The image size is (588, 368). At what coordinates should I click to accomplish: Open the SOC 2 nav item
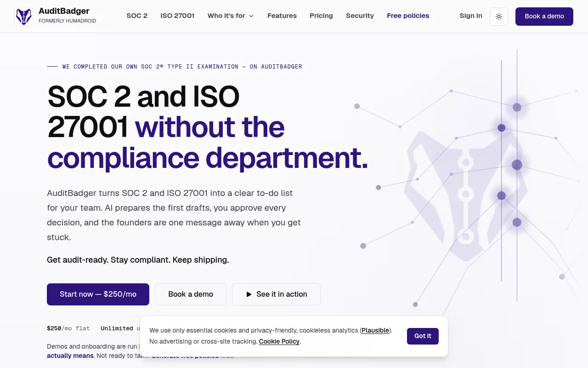[137, 16]
